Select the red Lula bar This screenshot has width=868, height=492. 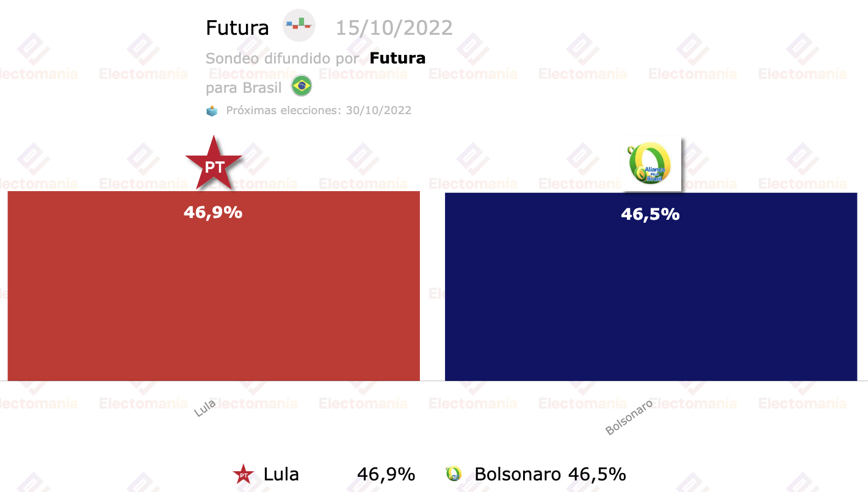coord(214,286)
